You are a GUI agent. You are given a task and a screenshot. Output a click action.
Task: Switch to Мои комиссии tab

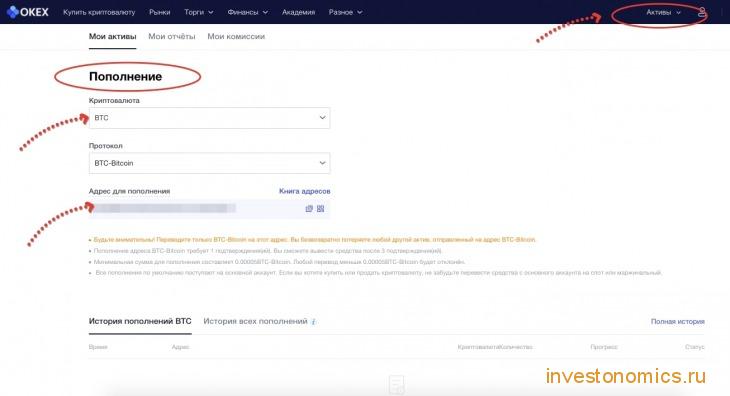236,36
